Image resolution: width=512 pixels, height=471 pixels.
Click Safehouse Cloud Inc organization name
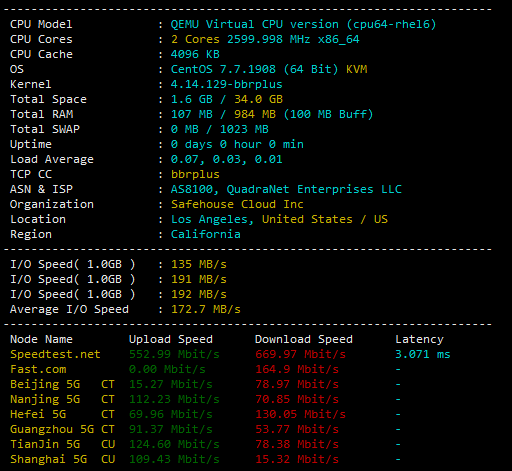(237, 204)
